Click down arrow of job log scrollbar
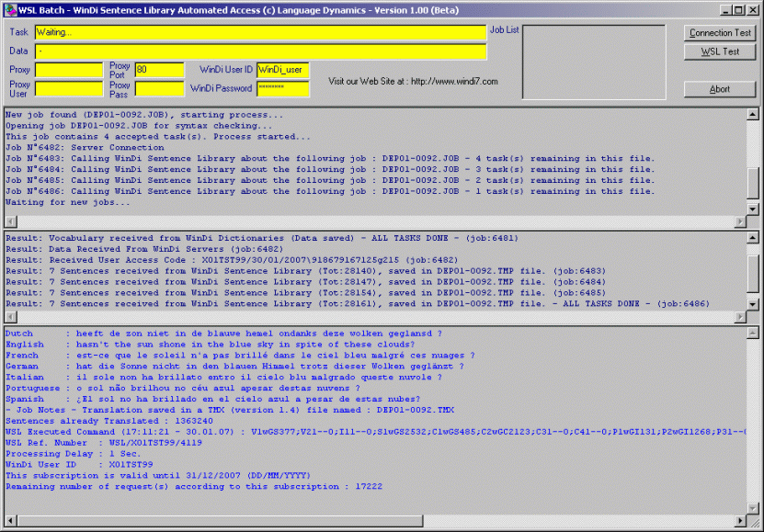This screenshot has height=532, width=764. point(753,209)
